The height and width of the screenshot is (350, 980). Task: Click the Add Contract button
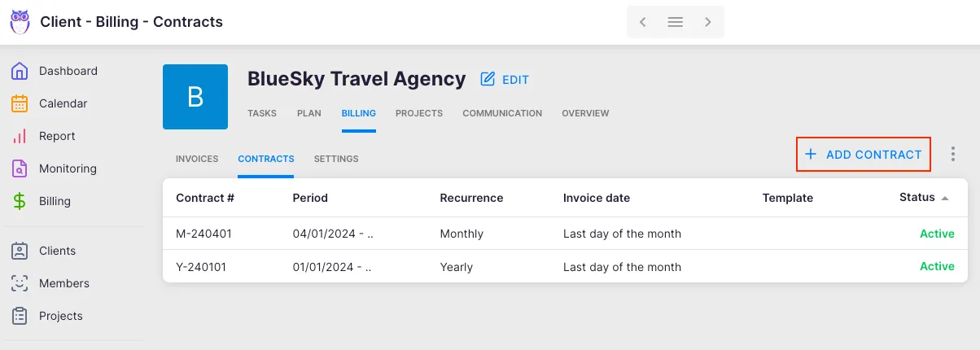click(x=864, y=155)
